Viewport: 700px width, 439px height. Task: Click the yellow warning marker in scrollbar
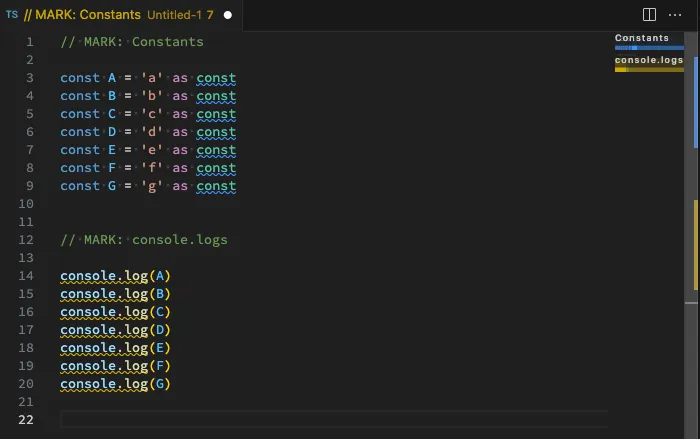coord(696,245)
